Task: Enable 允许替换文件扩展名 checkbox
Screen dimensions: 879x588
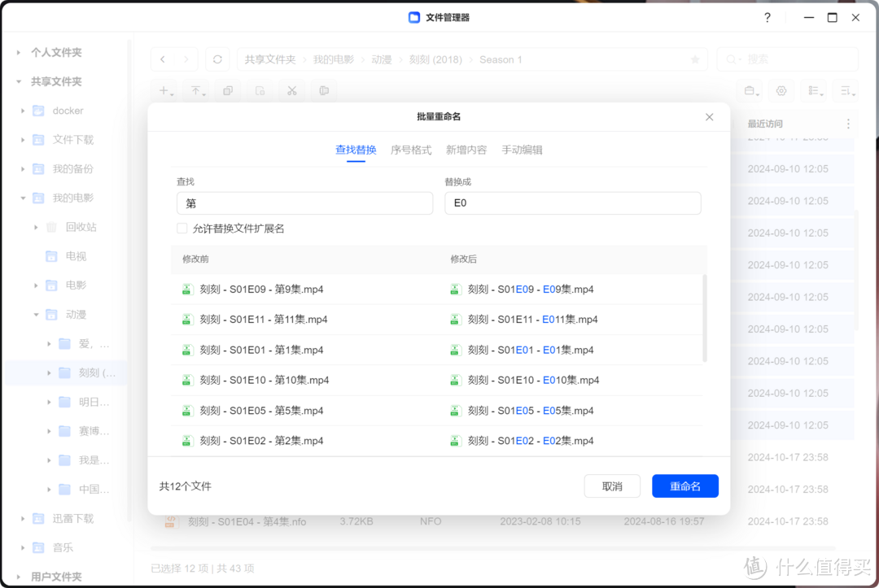Action: click(x=181, y=229)
